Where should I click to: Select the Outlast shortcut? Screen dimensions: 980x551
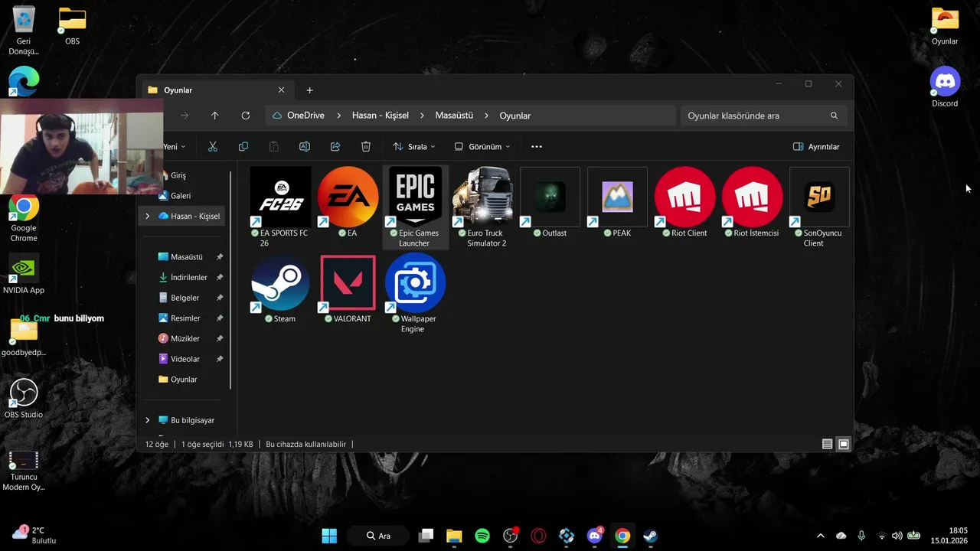click(550, 203)
